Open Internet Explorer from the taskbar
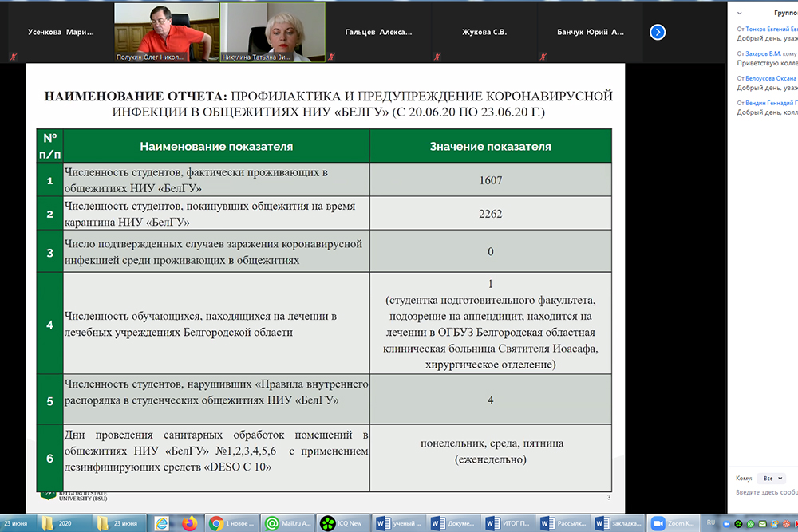This screenshot has height=532, width=798. 162,523
